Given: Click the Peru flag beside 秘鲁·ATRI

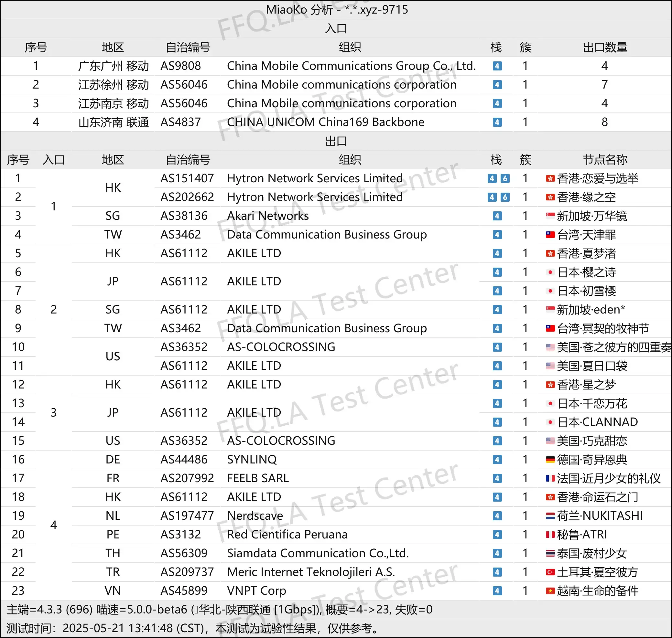Looking at the screenshot, I should click(550, 535).
